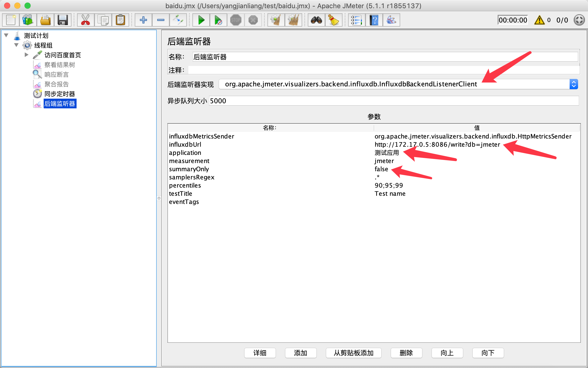
Task: Select 测试计划 in the tree
Action: pyautogui.click(x=36, y=36)
